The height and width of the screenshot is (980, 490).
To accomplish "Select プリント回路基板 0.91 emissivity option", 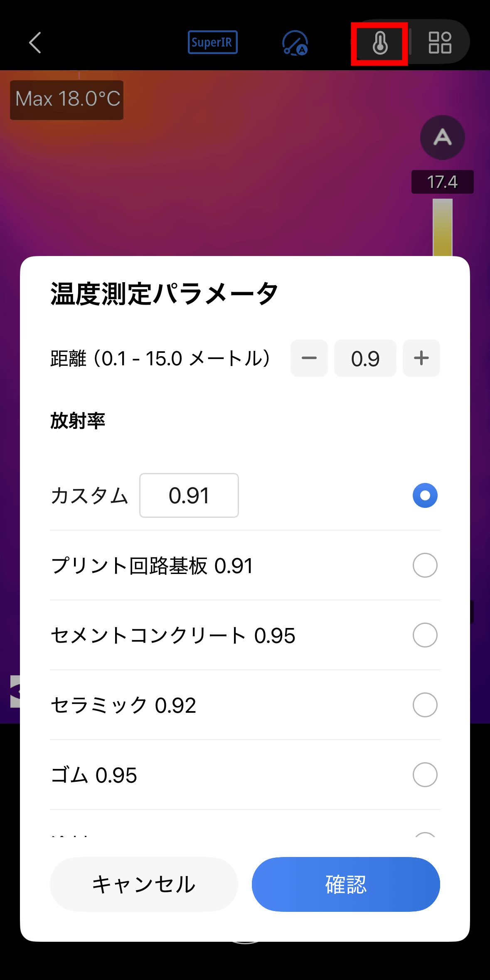I will (425, 565).
